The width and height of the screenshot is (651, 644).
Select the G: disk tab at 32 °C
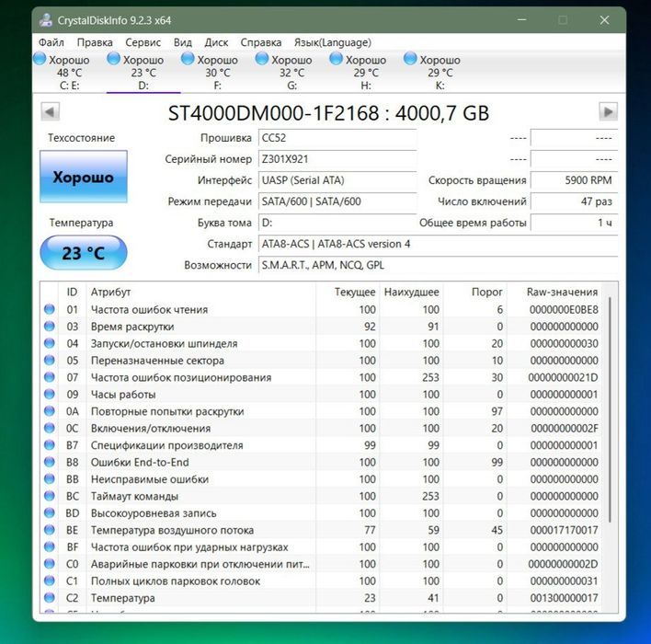pos(291,72)
